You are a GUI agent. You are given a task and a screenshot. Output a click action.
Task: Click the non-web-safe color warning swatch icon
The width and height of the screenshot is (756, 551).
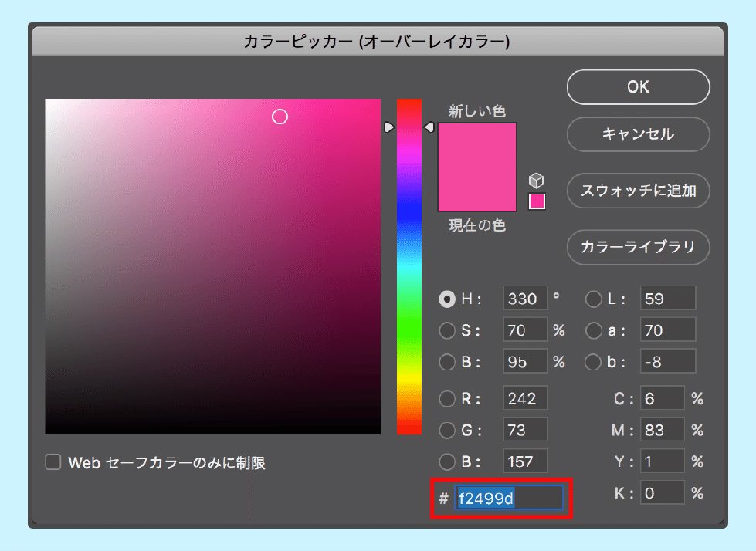click(x=536, y=201)
